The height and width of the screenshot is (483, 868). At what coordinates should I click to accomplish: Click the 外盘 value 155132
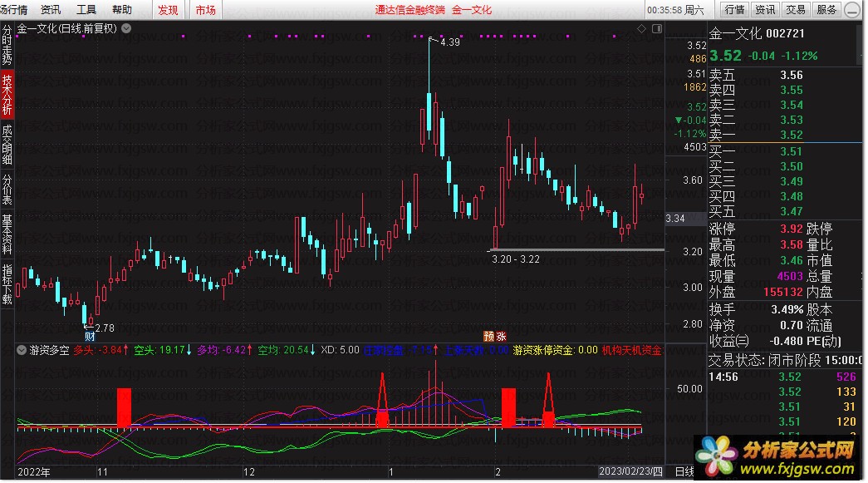coord(783,291)
